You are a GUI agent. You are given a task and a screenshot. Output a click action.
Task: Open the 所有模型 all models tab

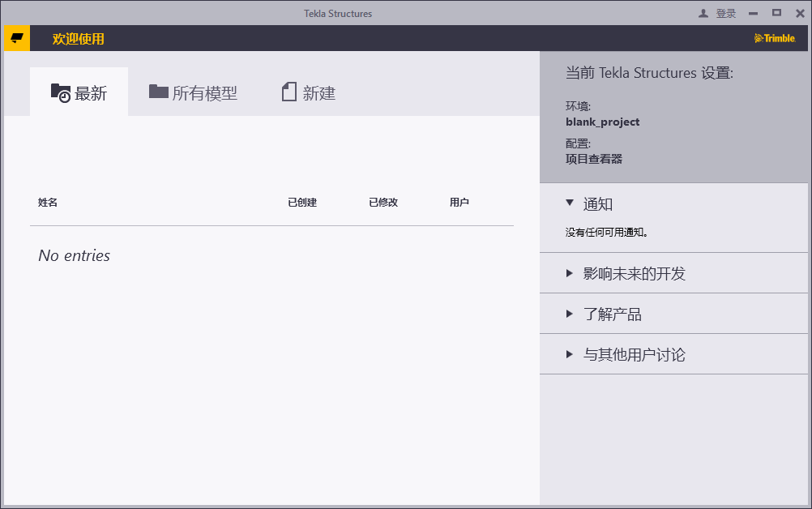pyautogui.click(x=193, y=92)
